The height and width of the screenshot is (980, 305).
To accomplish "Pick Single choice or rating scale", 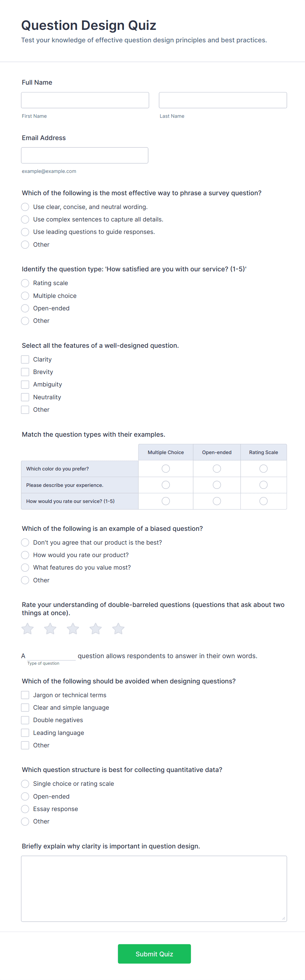I will point(25,784).
